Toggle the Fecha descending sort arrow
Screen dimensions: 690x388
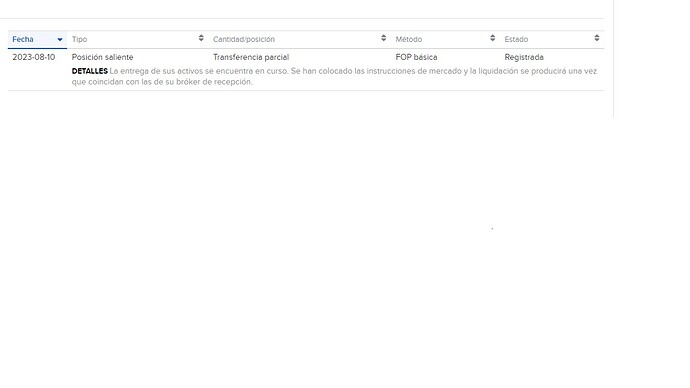click(x=60, y=40)
